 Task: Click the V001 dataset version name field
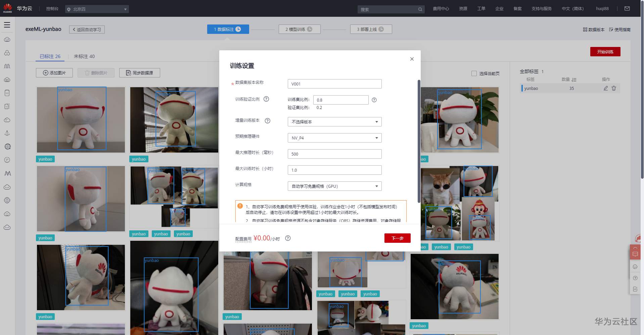(x=334, y=84)
